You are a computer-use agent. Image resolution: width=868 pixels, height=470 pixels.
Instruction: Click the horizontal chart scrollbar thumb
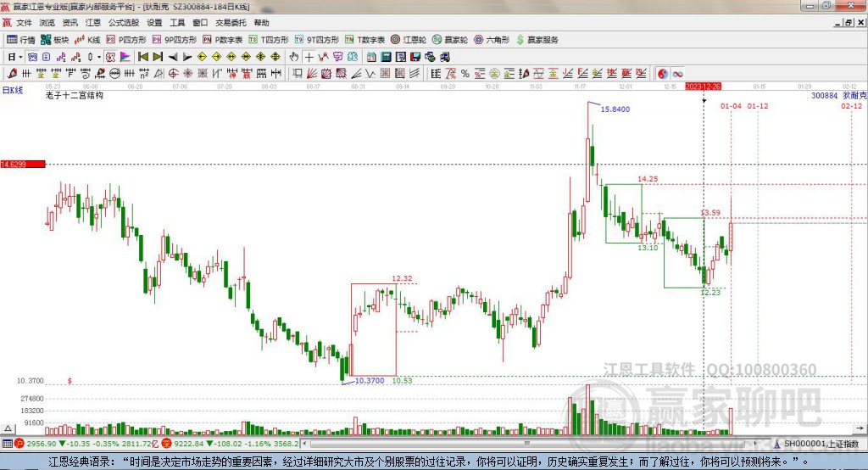(x=527, y=444)
